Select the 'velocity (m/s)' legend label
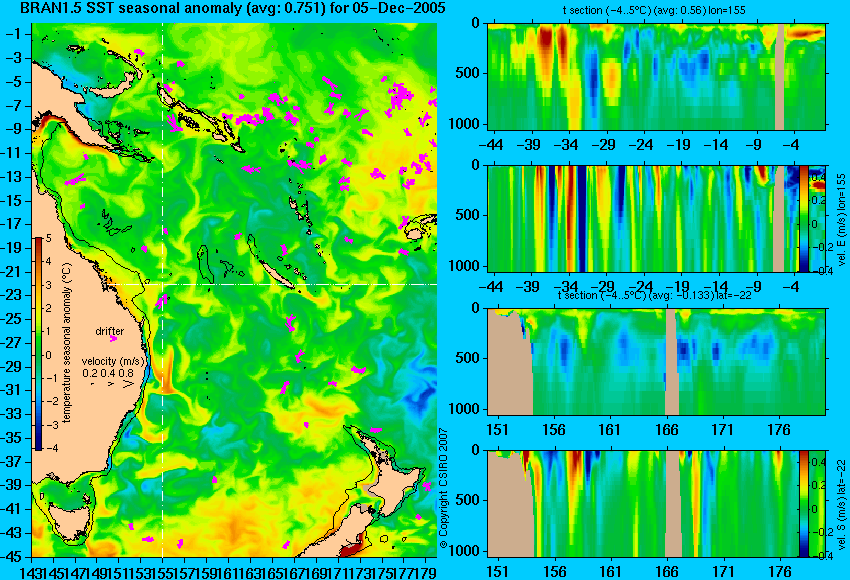 (x=113, y=361)
